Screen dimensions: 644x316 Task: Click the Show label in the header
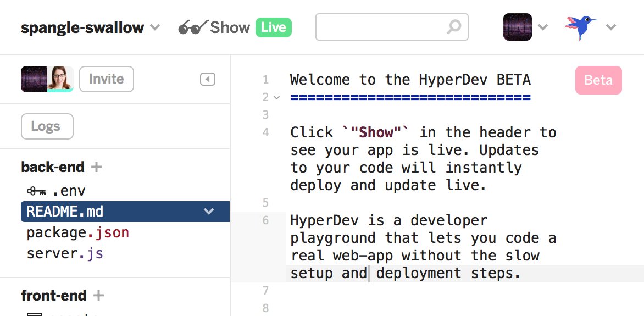coord(230,27)
